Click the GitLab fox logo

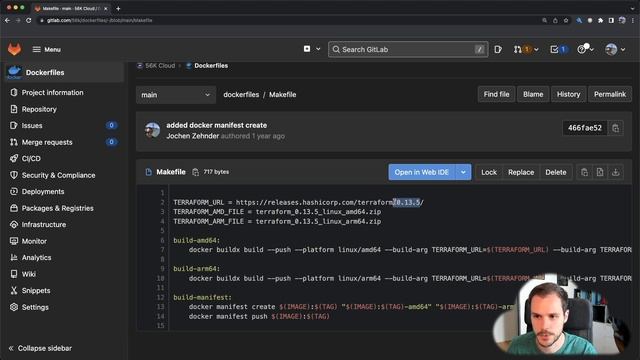tap(14, 49)
